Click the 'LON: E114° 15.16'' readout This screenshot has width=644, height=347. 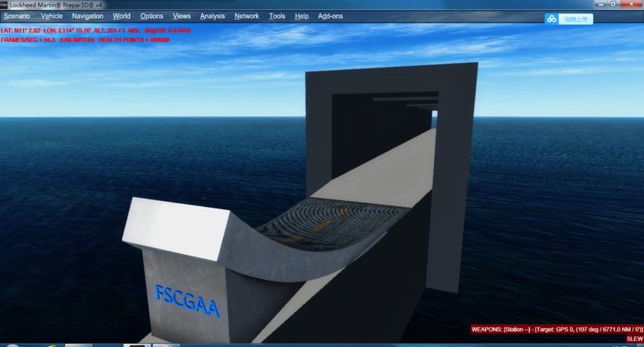[67, 31]
